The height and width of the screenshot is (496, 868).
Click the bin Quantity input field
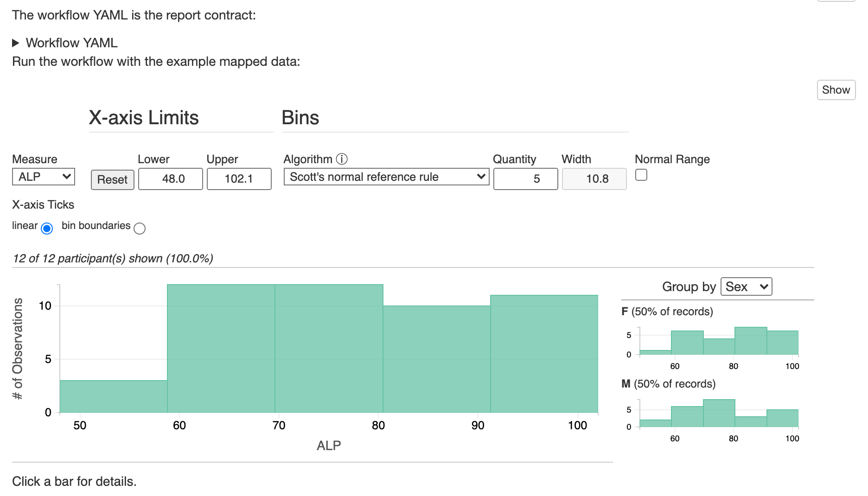tap(526, 179)
